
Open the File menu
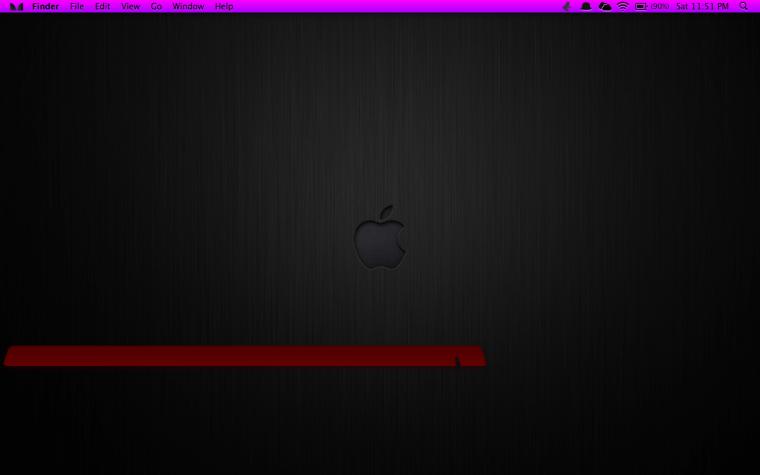point(77,6)
